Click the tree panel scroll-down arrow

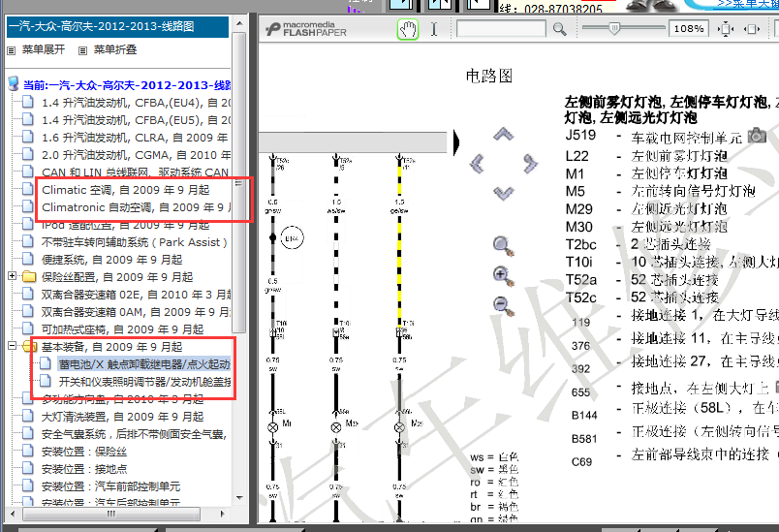click(239, 497)
